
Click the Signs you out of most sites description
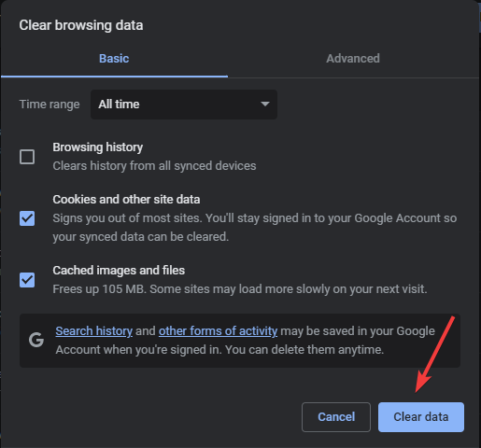[255, 228]
